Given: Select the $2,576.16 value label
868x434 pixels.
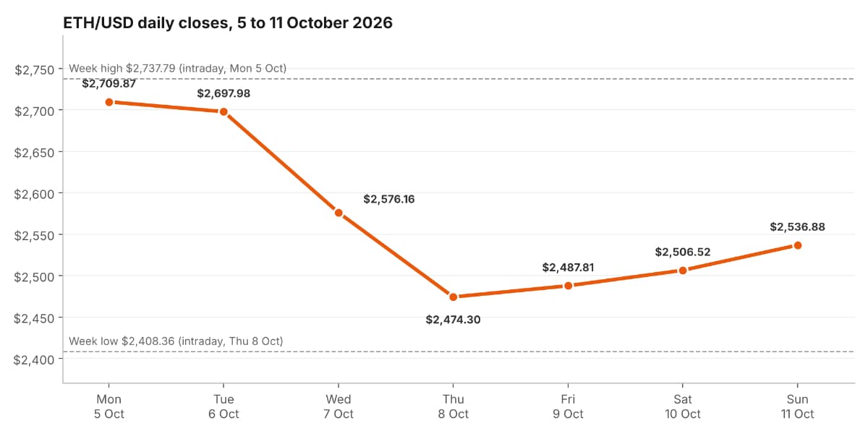Looking at the screenshot, I should (389, 199).
